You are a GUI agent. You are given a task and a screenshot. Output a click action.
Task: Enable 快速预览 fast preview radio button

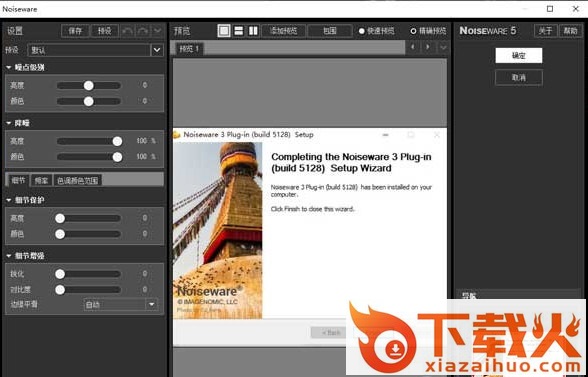[x=362, y=31]
